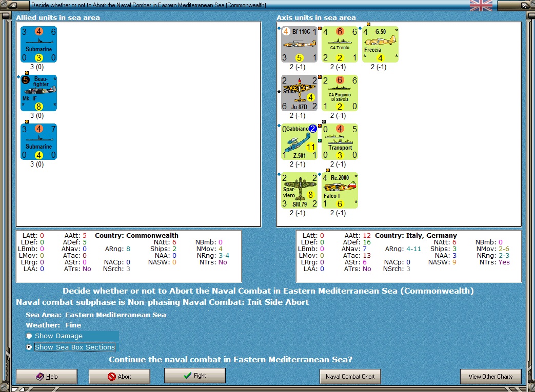The width and height of the screenshot is (535, 392).
Task: Click View Other Charts
Action: pyautogui.click(x=491, y=376)
